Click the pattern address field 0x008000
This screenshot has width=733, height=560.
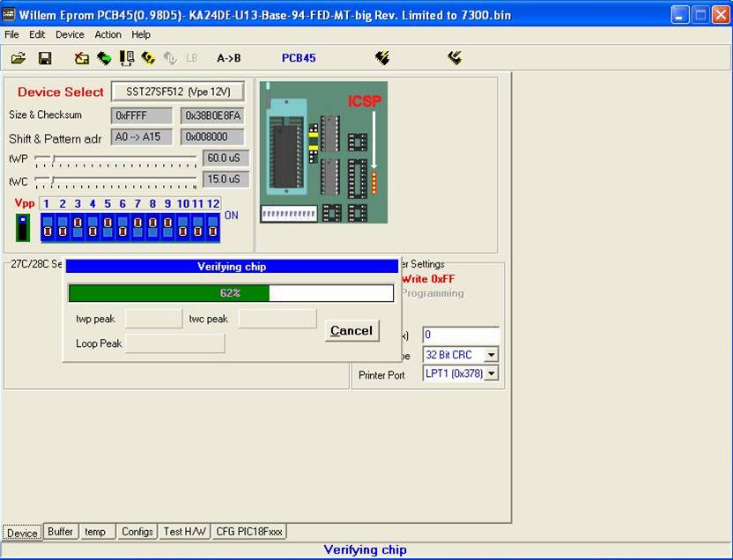point(212,136)
